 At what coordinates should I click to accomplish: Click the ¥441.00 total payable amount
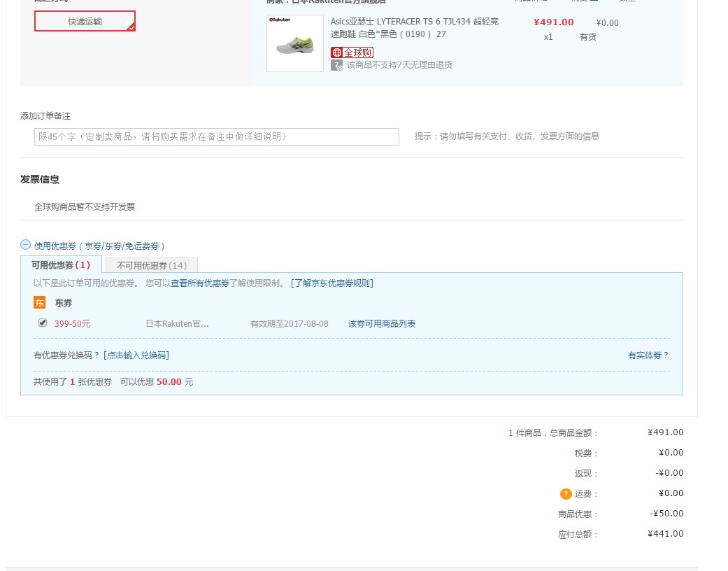tap(665, 534)
